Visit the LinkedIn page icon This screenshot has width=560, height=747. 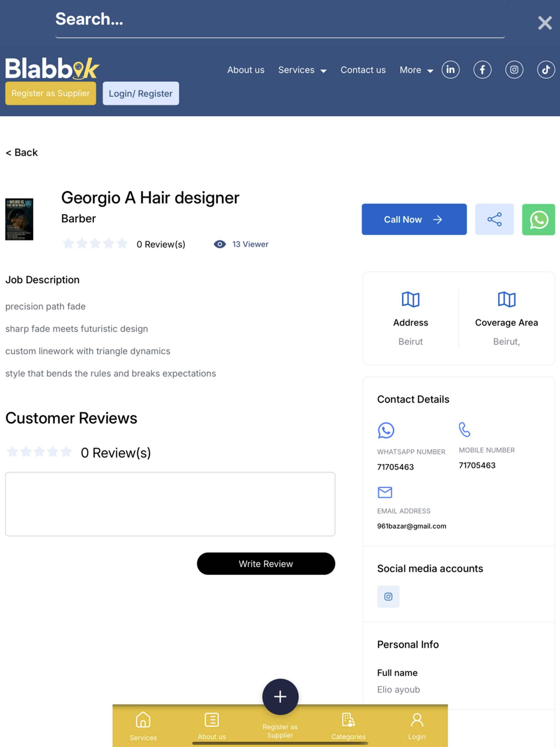point(450,70)
